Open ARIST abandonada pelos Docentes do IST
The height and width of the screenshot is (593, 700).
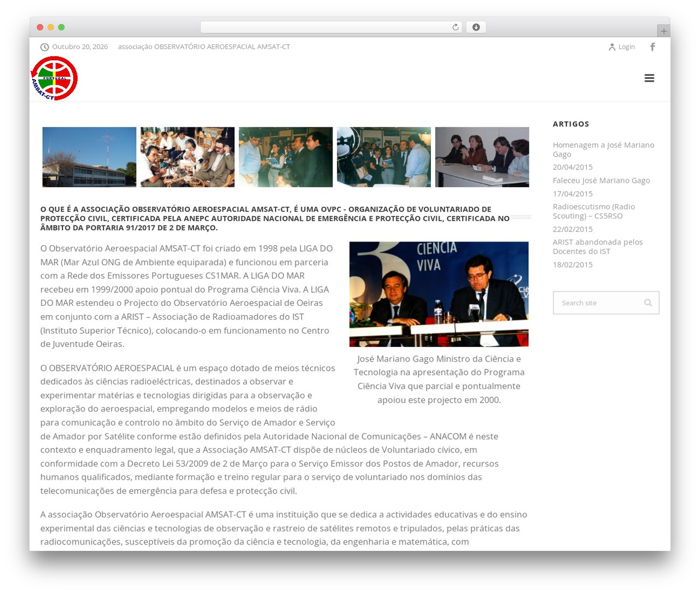(597, 247)
